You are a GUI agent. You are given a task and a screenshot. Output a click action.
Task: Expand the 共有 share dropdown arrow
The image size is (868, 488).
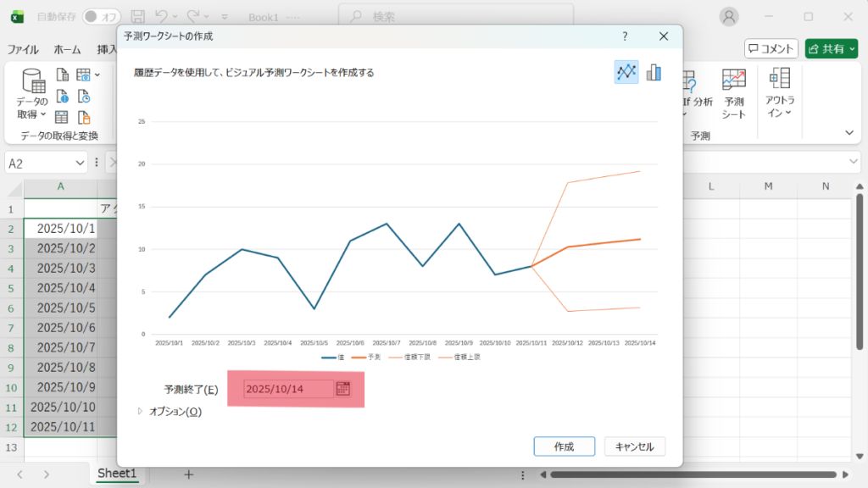[850, 49]
